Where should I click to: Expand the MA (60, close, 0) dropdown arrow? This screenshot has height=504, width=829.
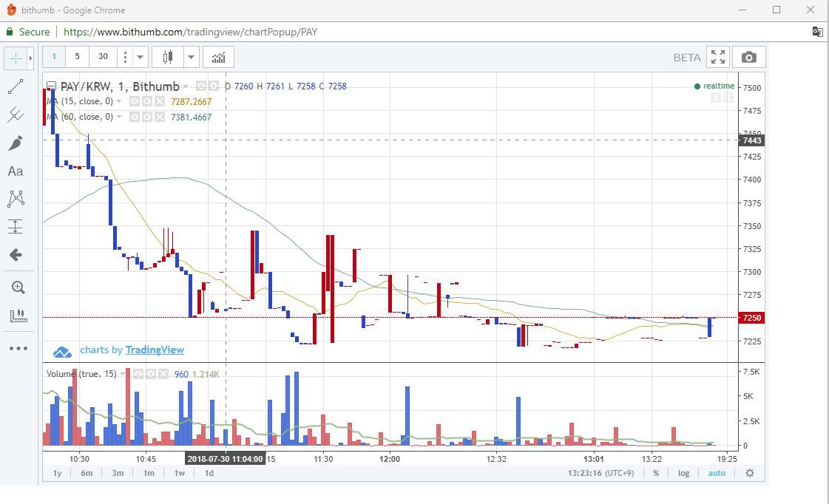(x=119, y=117)
